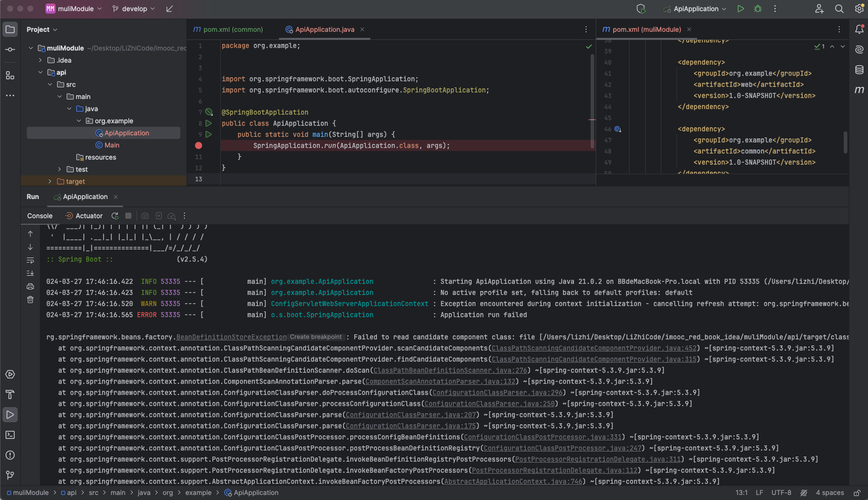Toggle the Project tool window button
Viewport: 868px width, 500px height.
[10, 29]
